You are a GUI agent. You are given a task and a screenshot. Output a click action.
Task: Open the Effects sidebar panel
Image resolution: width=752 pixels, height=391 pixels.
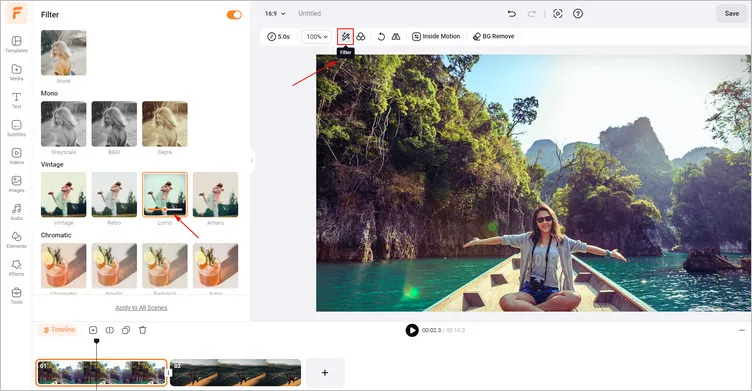coord(16,267)
